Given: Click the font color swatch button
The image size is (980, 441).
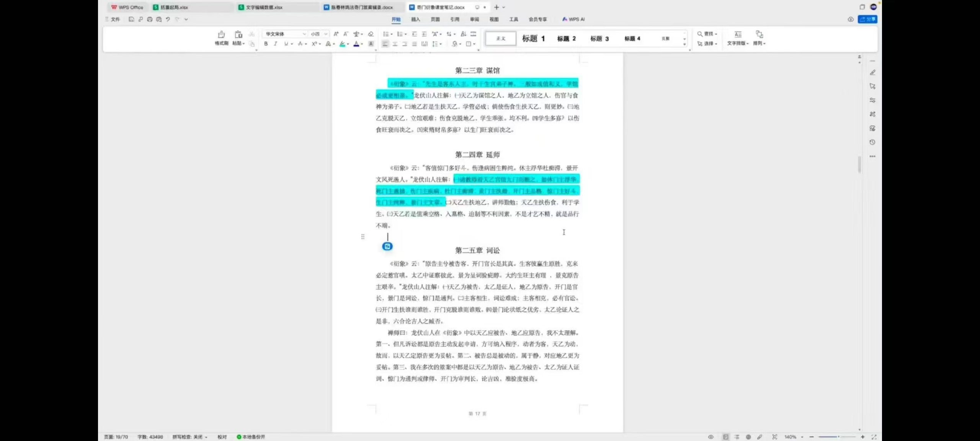Looking at the screenshot, I should pyautogui.click(x=356, y=44).
